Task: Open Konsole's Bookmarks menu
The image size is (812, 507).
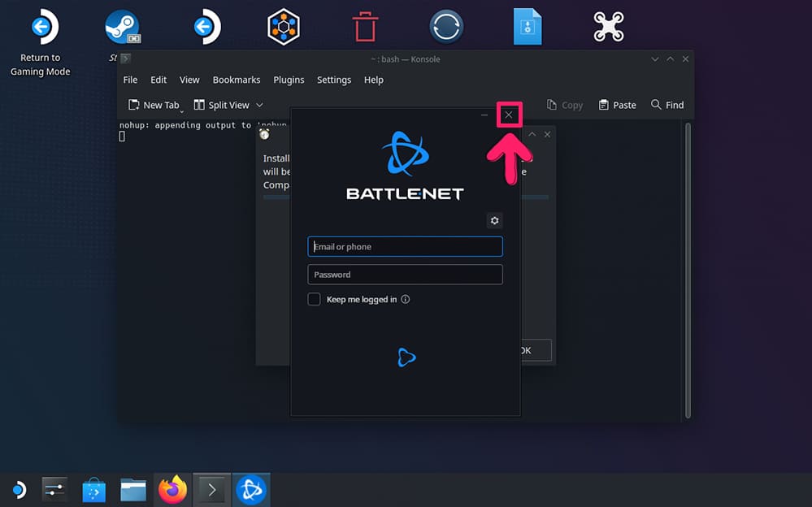Action: (237, 80)
